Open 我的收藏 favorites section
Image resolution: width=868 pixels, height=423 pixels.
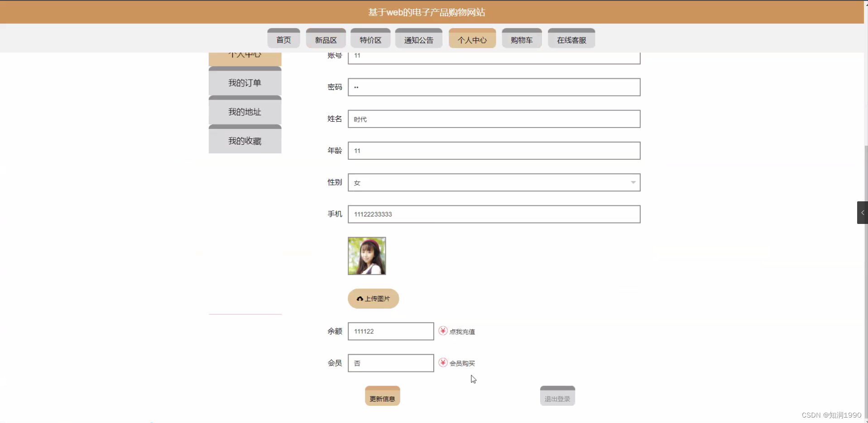click(x=245, y=141)
